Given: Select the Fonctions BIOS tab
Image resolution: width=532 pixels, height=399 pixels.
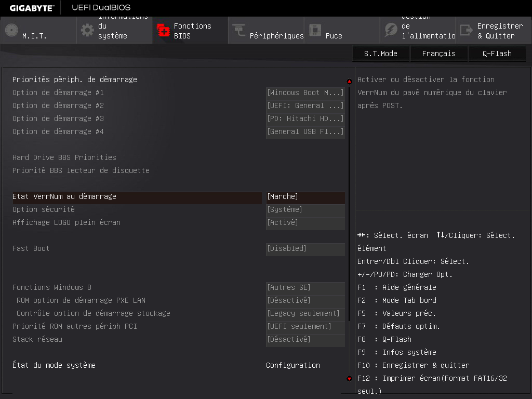Looking at the screenshot, I should click(x=190, y=30).
